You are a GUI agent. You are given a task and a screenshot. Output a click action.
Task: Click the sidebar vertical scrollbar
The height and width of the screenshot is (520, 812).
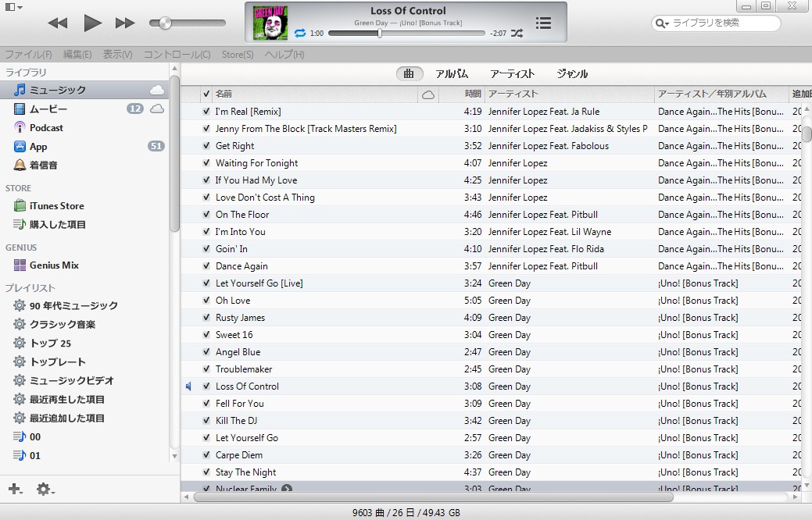[174, 154]
